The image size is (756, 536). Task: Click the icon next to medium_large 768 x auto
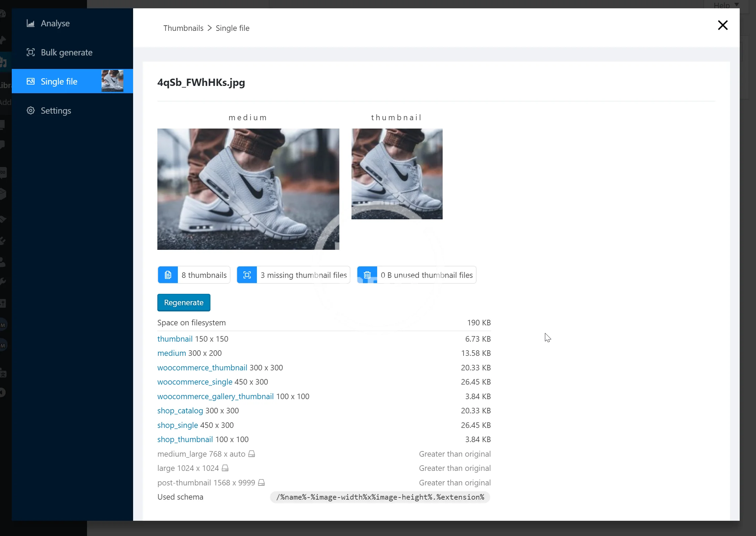point(252,454)
